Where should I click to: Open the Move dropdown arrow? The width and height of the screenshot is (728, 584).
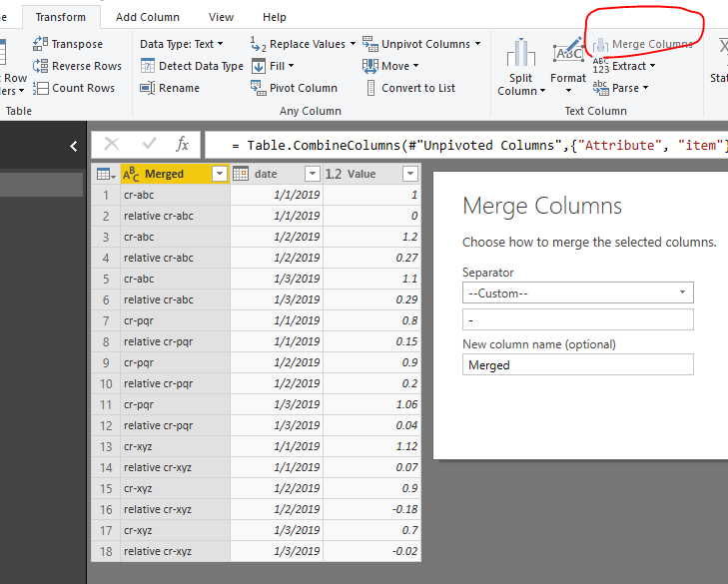pyautogui.click(x=415, y=66)
